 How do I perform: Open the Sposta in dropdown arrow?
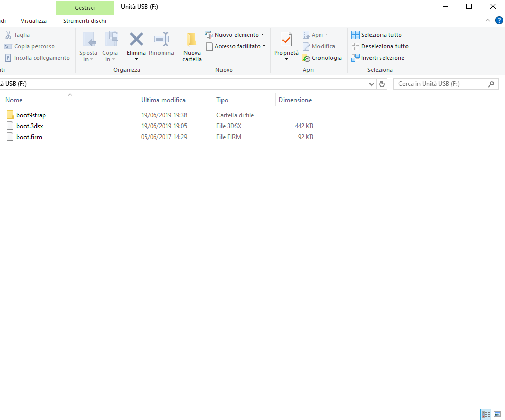click(x=92, y=59)
